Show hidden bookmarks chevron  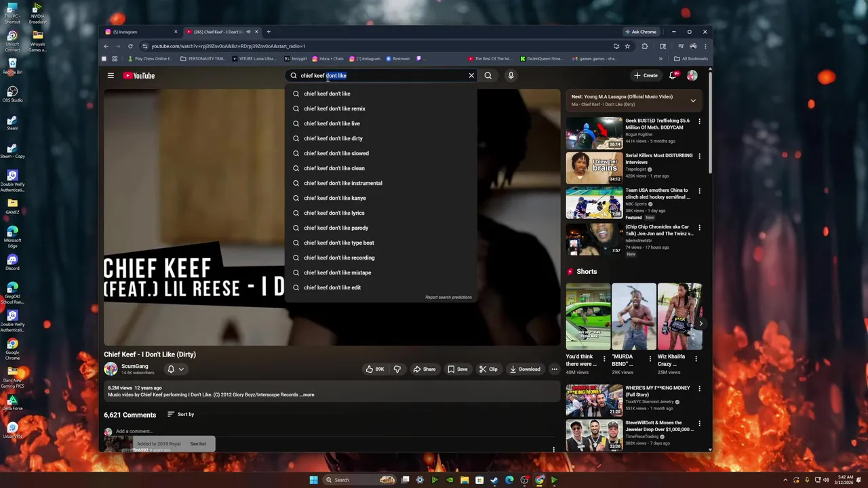tap(660, 58)
